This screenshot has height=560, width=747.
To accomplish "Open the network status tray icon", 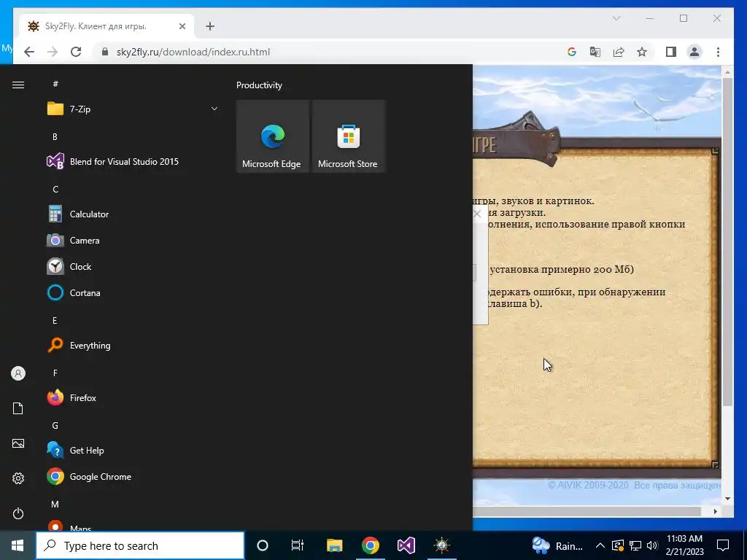I will (x=635, y=545).
